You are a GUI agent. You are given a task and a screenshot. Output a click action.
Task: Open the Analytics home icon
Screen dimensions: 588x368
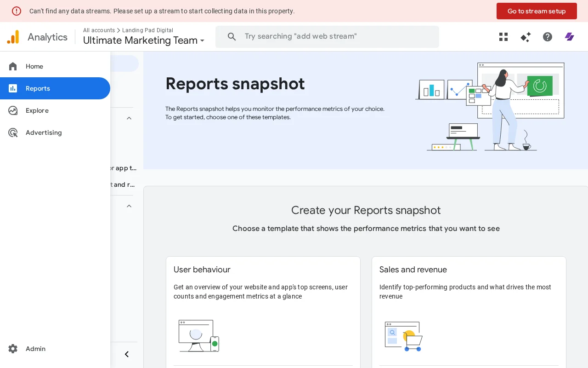[x=13, y=37]
